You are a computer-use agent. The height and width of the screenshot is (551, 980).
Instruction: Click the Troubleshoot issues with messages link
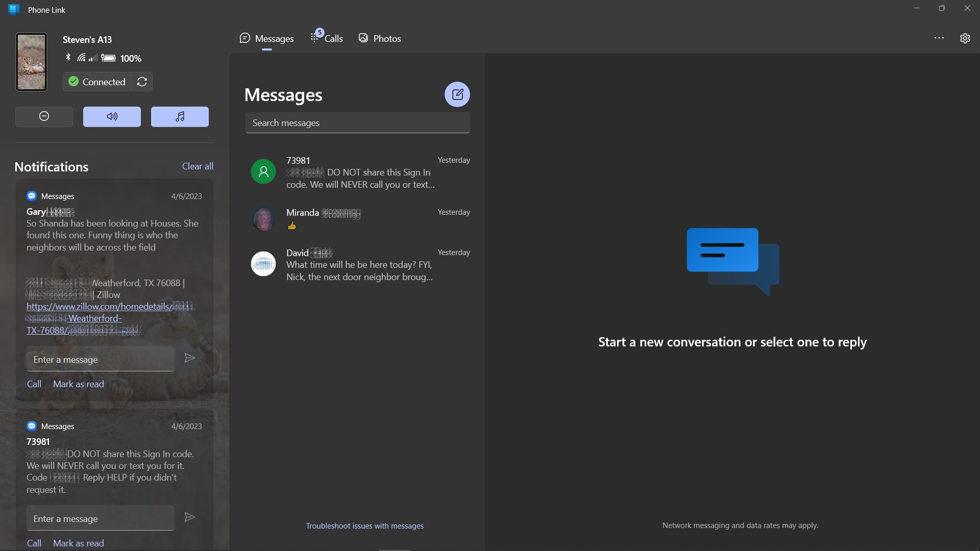click(x=364, y=525)
